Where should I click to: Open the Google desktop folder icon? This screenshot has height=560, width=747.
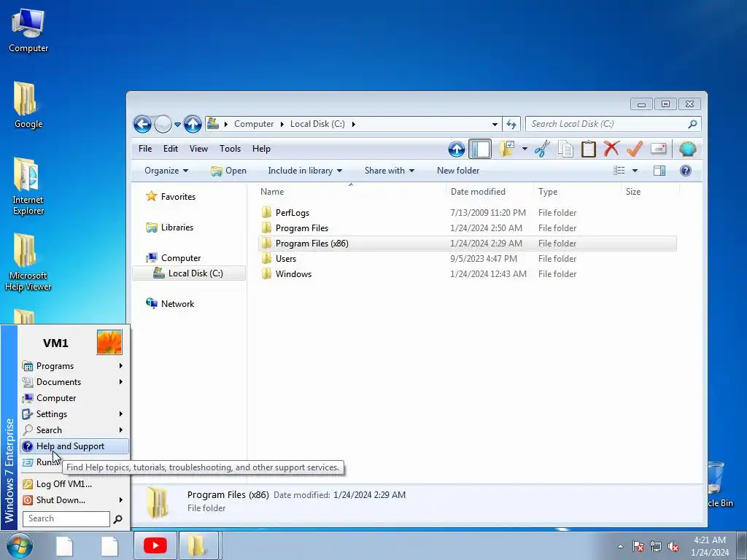coord(28,105)
